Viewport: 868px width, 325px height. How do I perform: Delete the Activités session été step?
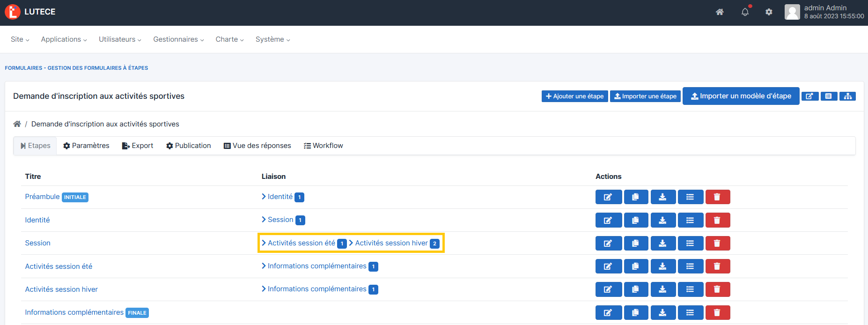click(x=717, y=266)
